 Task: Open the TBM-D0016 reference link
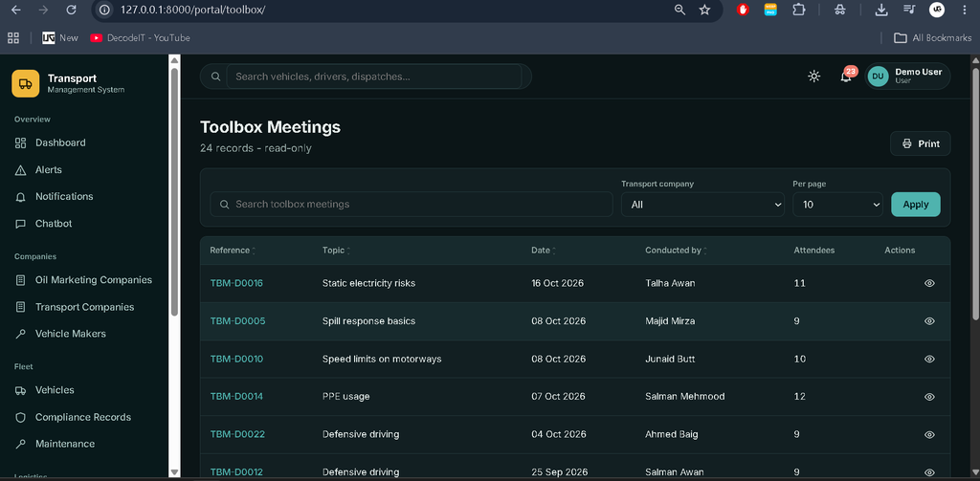click(x=236, y=283)
